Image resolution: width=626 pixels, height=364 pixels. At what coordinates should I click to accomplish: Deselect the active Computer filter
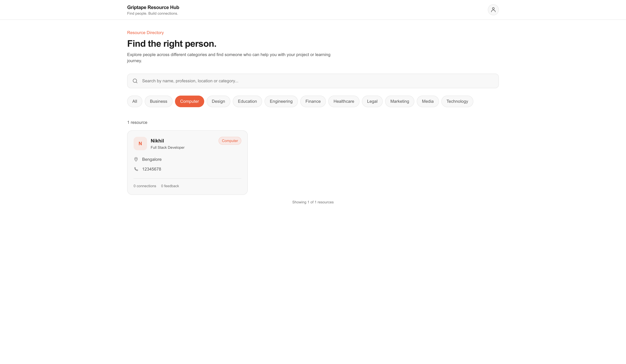190,101
